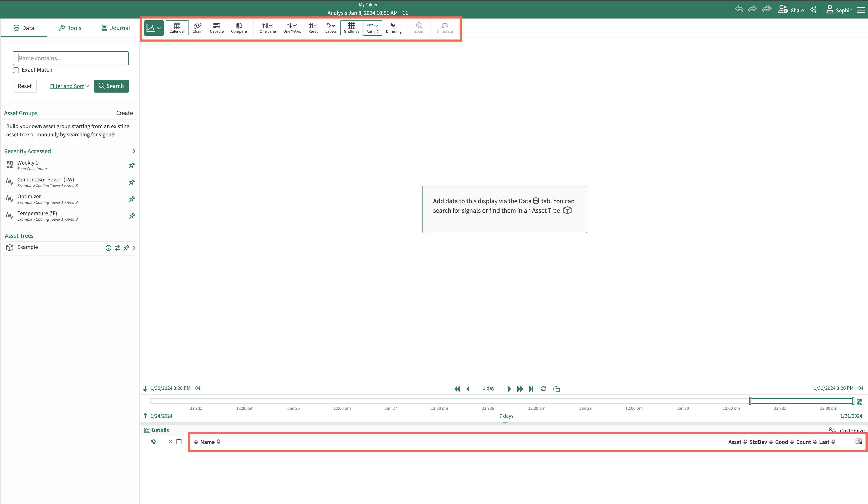868x504 pixels.
Task: Put all signals in One Lane
Action: tap(268, 28)
